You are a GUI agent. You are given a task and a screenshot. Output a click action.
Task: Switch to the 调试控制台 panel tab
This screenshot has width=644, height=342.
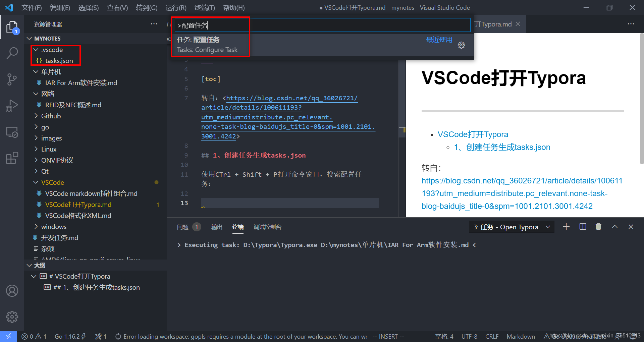click(x=267, y=227)
